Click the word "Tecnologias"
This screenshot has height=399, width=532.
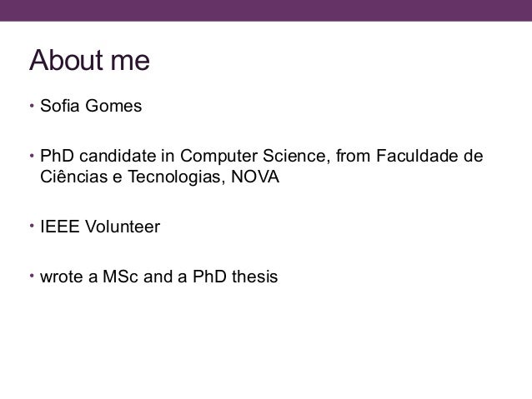point(174,177)
